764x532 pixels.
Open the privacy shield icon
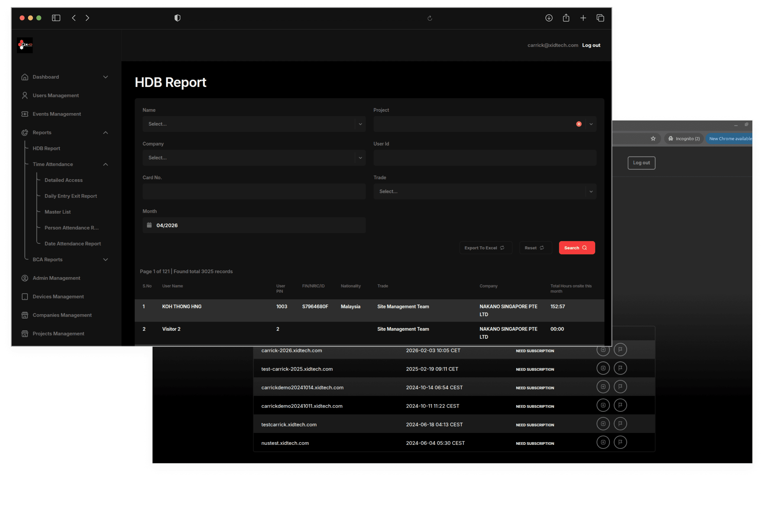coord(177,18)
